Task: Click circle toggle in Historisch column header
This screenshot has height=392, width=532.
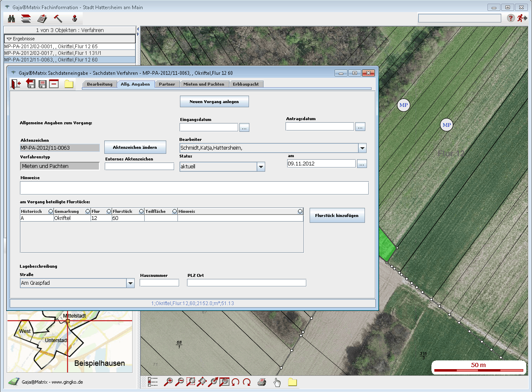Action: [x=51, y=212]
